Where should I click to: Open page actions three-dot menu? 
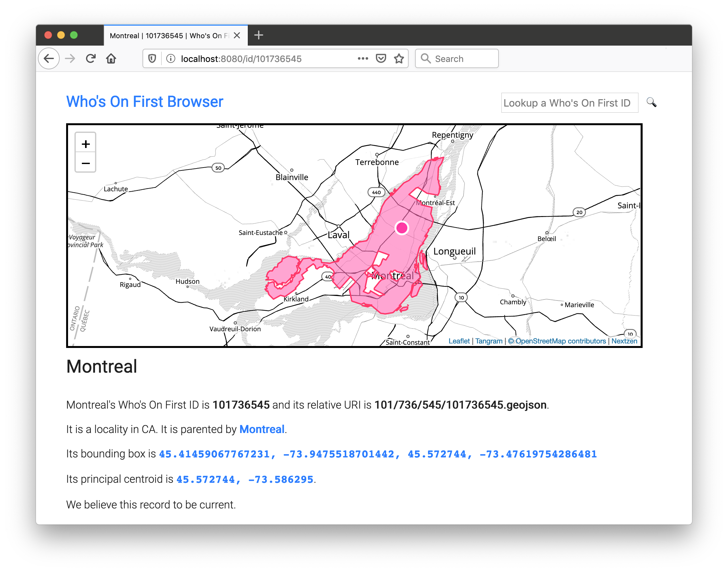363,59
